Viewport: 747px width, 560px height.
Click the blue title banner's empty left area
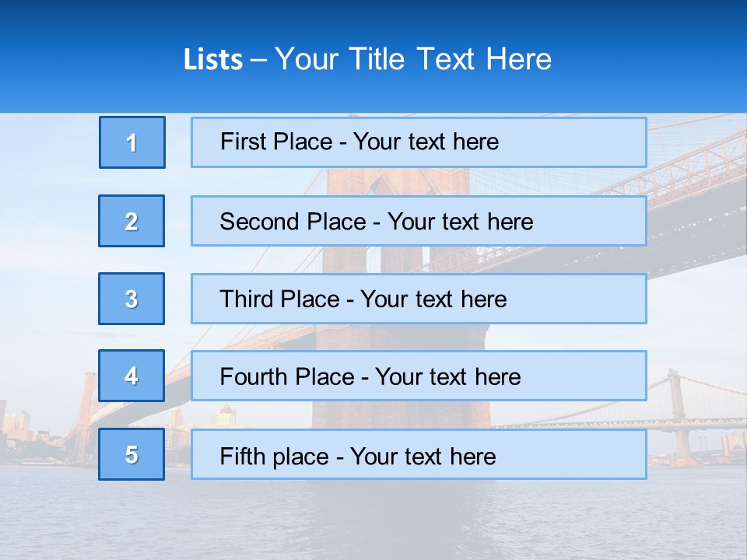tap(78, 58)
